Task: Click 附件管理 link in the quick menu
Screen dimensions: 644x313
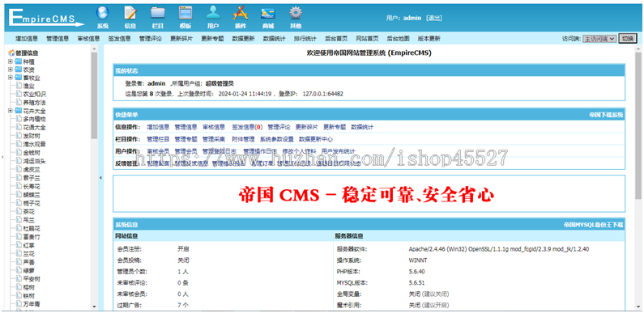Action: (x=243, y=139)
